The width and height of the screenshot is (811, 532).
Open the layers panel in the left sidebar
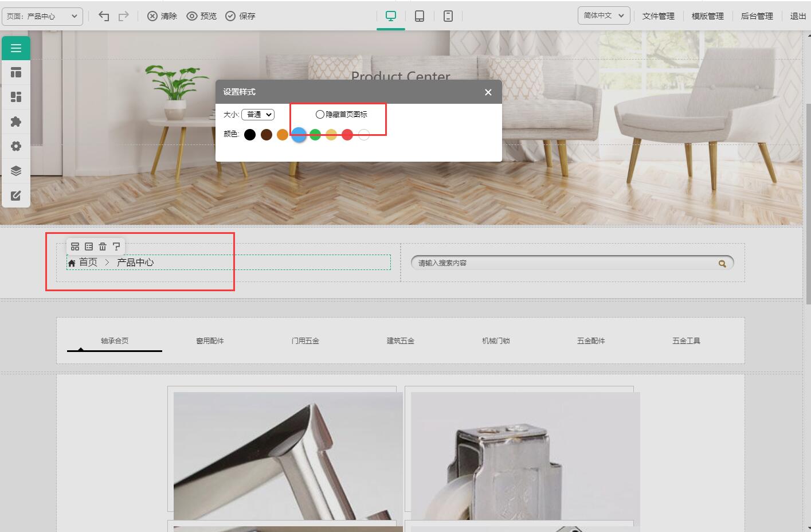pos(16,171)
